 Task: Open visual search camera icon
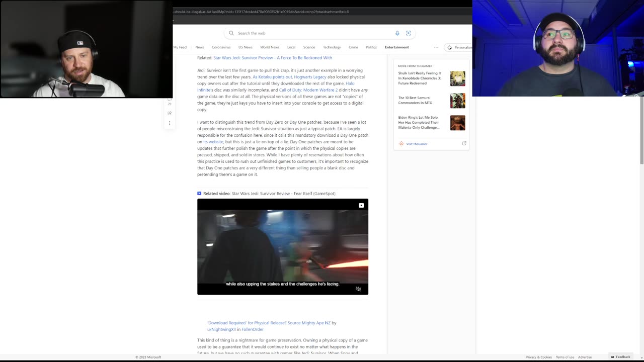(x=408, y=33)
